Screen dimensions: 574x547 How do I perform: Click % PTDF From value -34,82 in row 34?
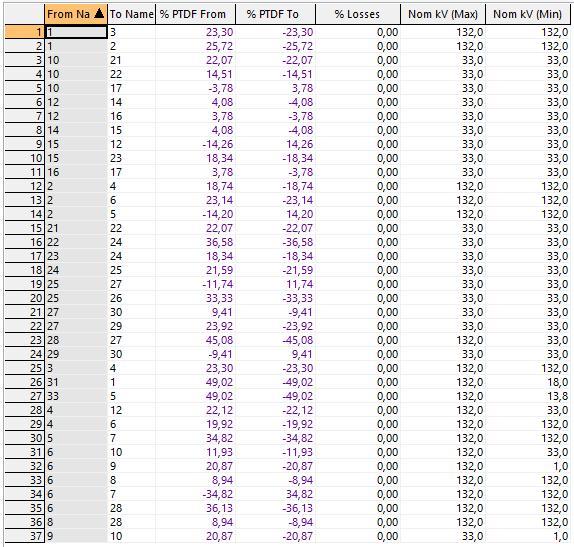click(218, 494)
